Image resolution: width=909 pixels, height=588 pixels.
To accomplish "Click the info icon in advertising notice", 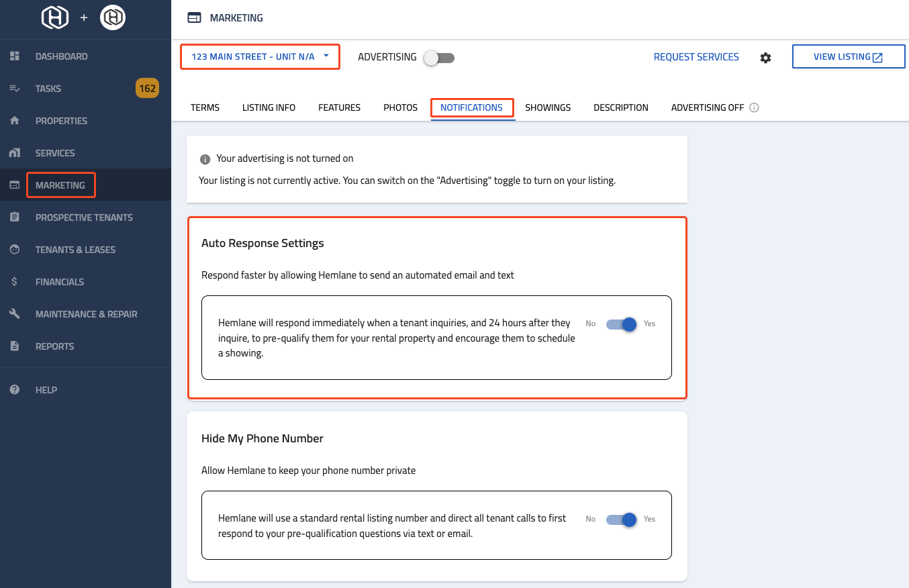I will tap(205, 160).
